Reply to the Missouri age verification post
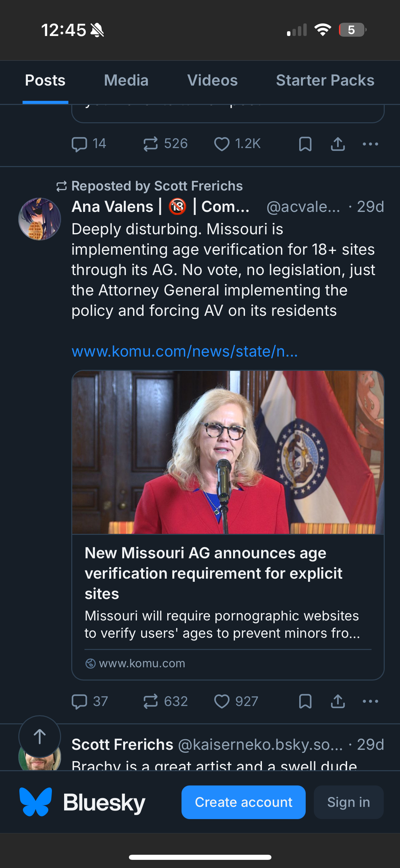The width and height of the screenshot is (400, 868). point(90,702)
